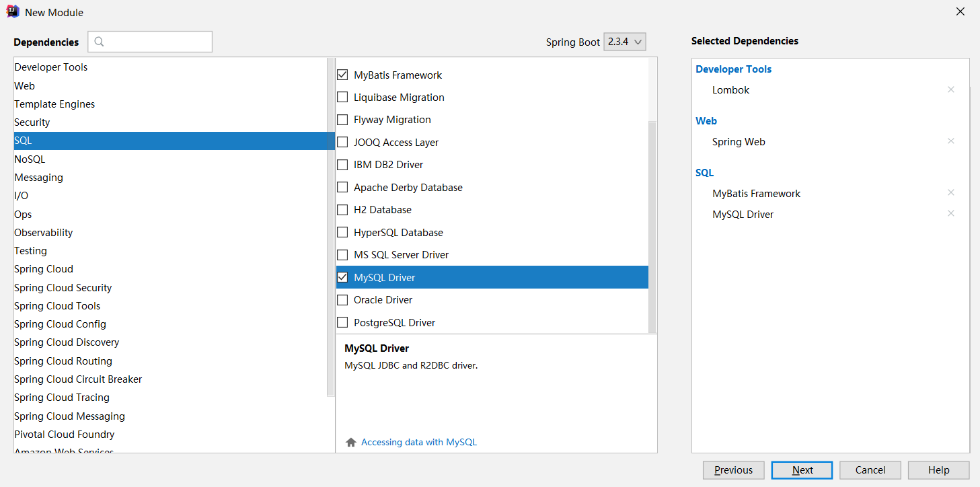Click the dependency list vertical scrollbar

pyautogui.click(x=652, y=226)
